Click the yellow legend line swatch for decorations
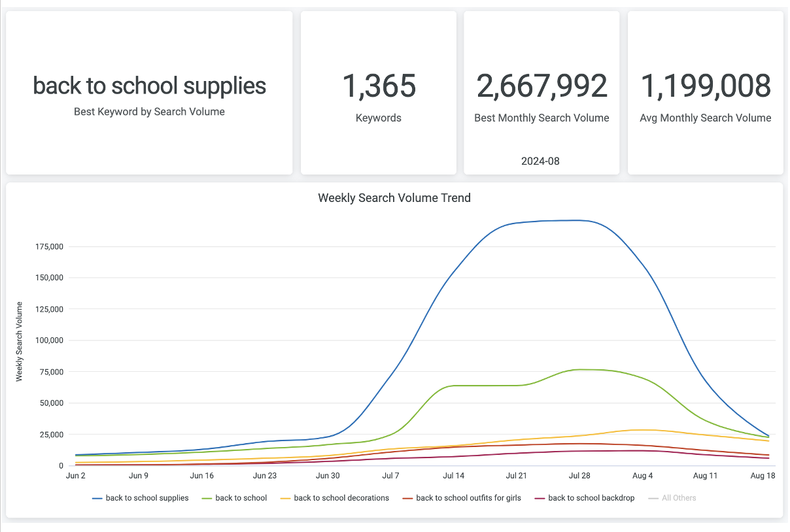Screen dimensions: 790x532 pos(286,498)
